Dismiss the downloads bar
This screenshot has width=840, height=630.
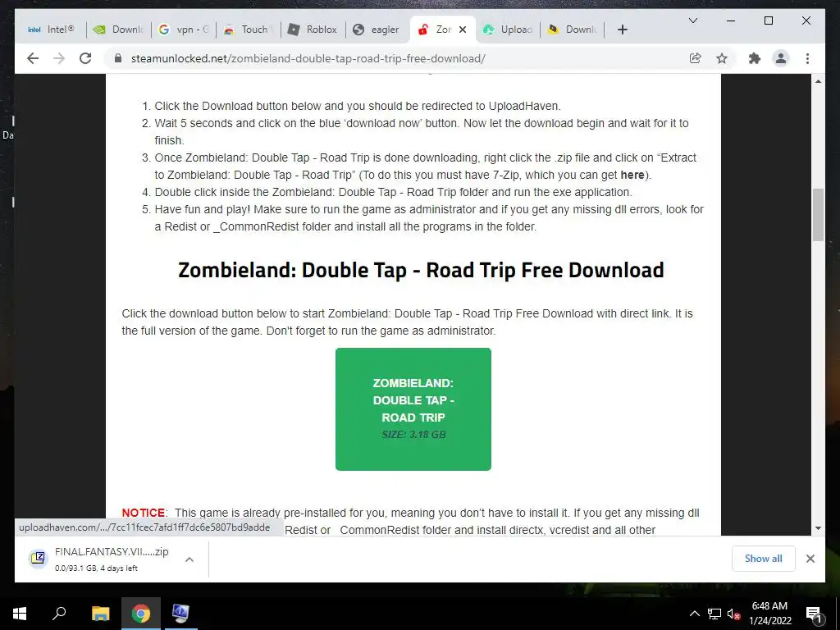[810, 559]
